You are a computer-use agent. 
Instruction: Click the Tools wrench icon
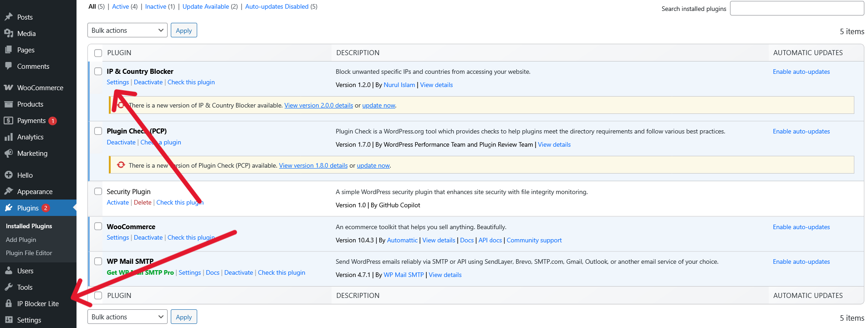[9, 287]
